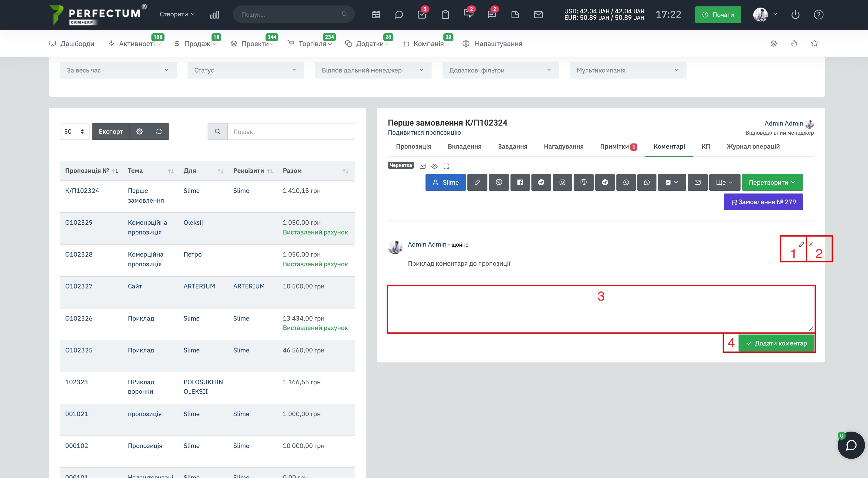Open the Ще dropdown menu
This screenshot has height=478, width=868.
(724, 182)
